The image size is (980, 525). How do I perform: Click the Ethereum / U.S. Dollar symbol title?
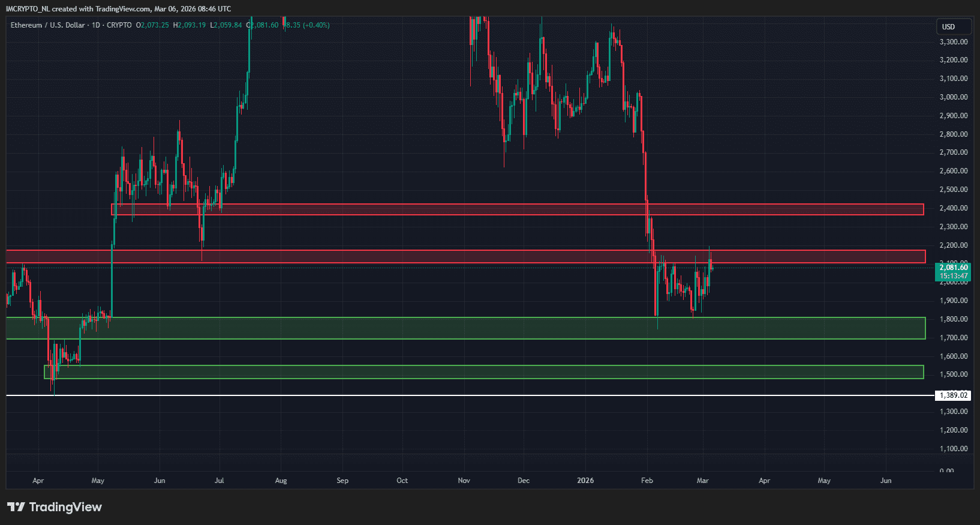click(47, 25)
